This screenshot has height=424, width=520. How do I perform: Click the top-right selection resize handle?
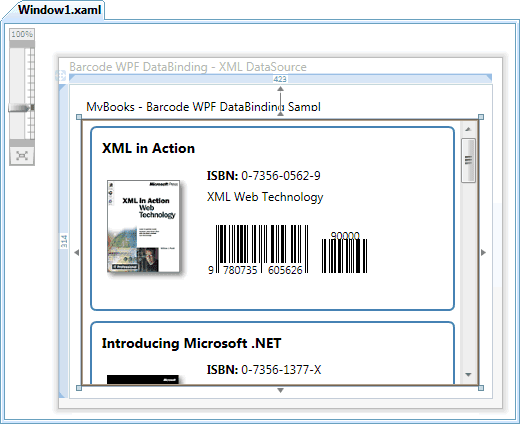(x=481, y=117)
